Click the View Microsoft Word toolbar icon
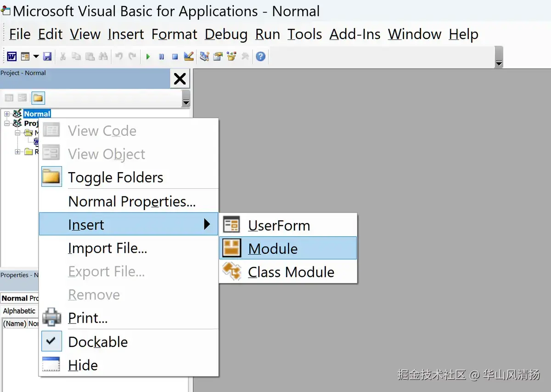This screenshot has width=551, height=392. click(12, 56)
